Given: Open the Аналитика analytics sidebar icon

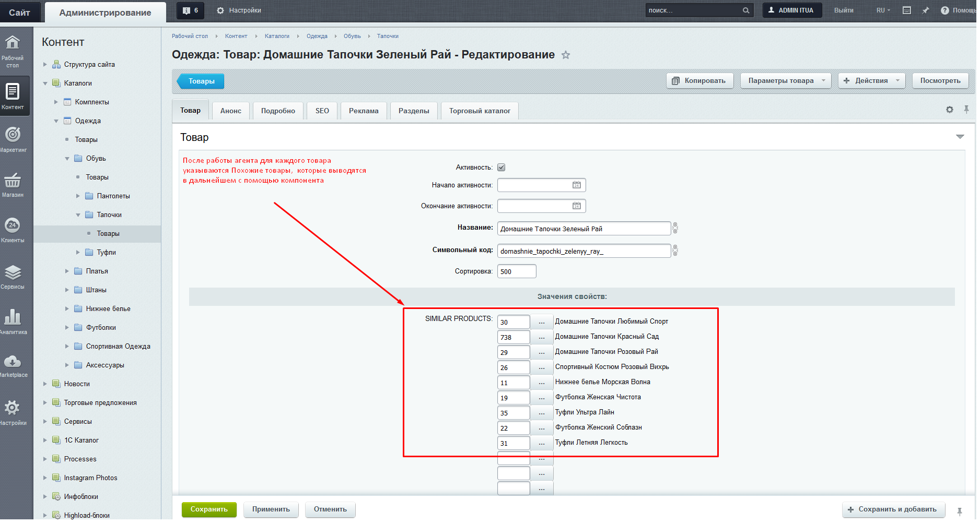Looking at the screenshot, I should point(13,320).
